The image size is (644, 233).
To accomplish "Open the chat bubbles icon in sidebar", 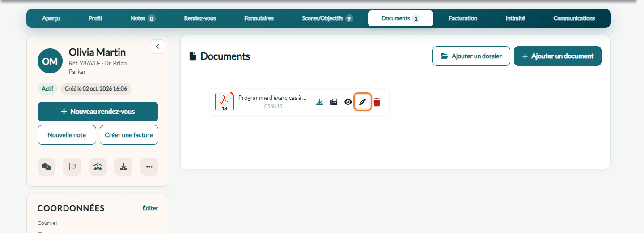I will coord(47,167).
